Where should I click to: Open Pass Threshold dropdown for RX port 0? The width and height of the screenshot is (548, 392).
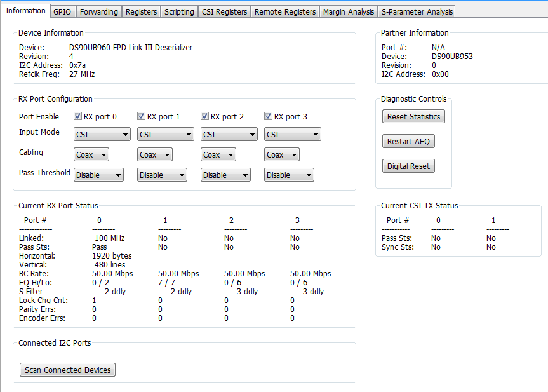click(98, 175)
